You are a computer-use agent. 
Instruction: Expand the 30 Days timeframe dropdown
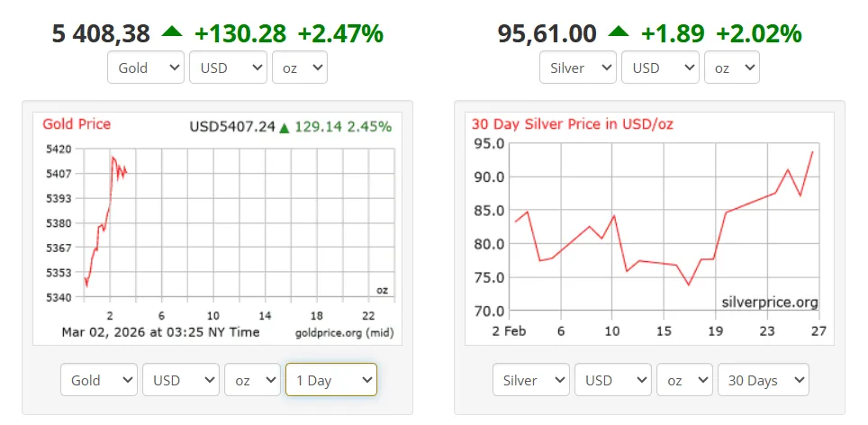tap(763, 380)
